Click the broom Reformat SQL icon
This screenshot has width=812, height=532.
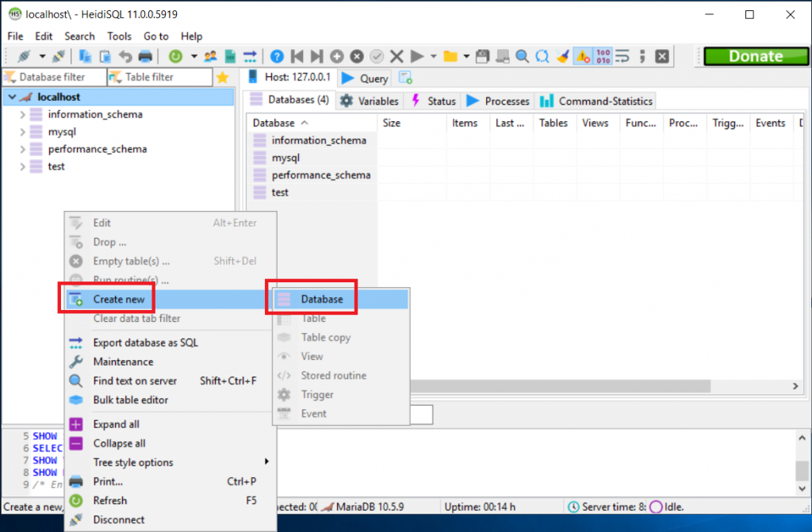[562, 56]
